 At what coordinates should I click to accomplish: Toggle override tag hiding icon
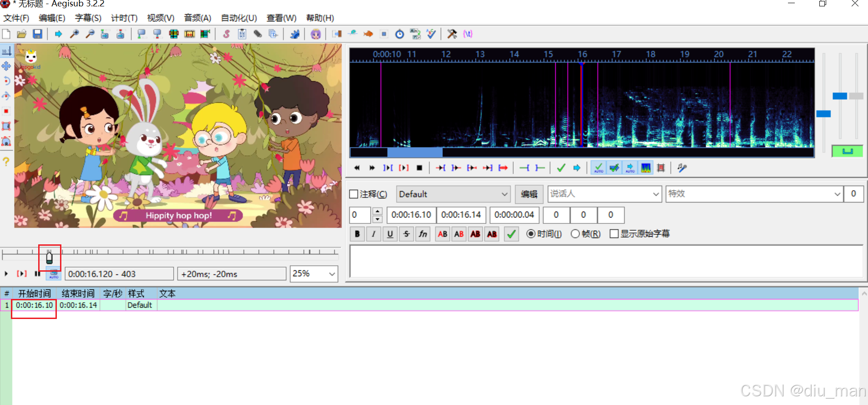click(x=468, y=34)
